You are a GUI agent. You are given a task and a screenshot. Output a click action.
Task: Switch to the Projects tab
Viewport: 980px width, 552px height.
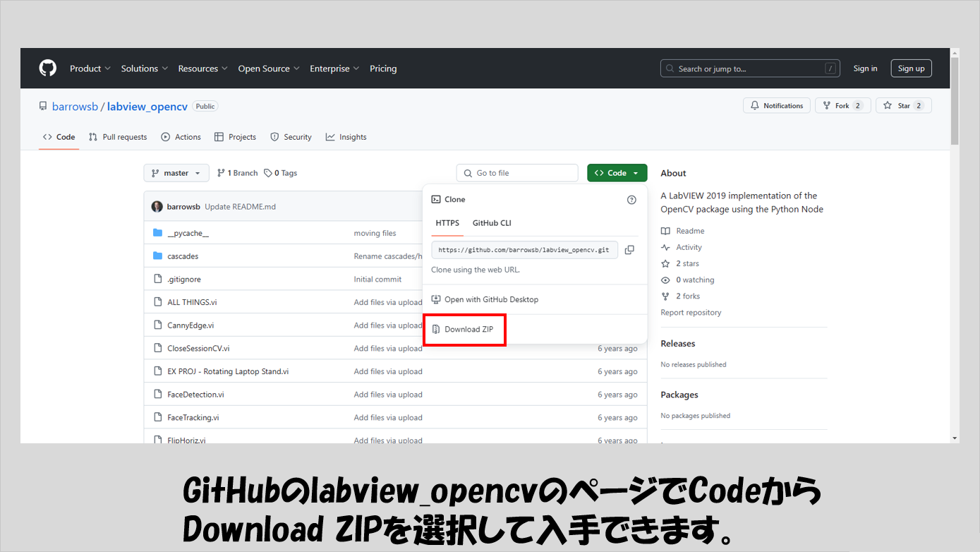tap(235, 137)
